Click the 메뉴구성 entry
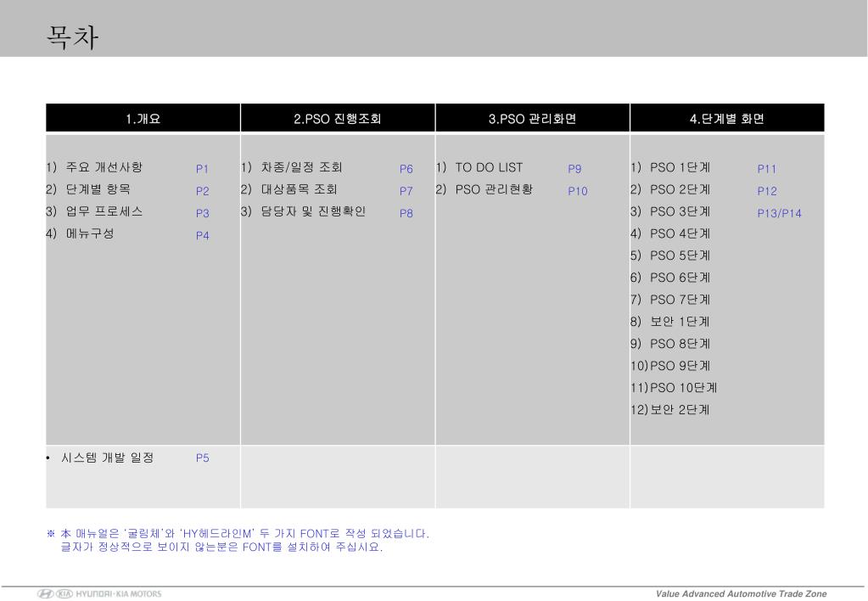 90,233
